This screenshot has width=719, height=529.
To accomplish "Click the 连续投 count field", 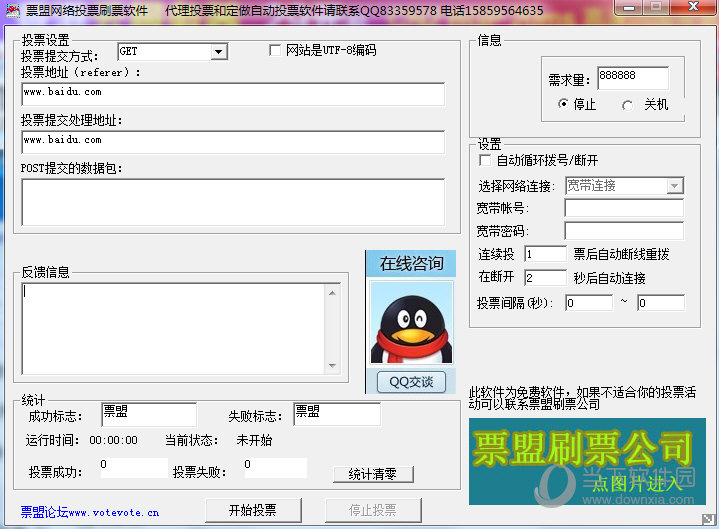I will [545, 254].
